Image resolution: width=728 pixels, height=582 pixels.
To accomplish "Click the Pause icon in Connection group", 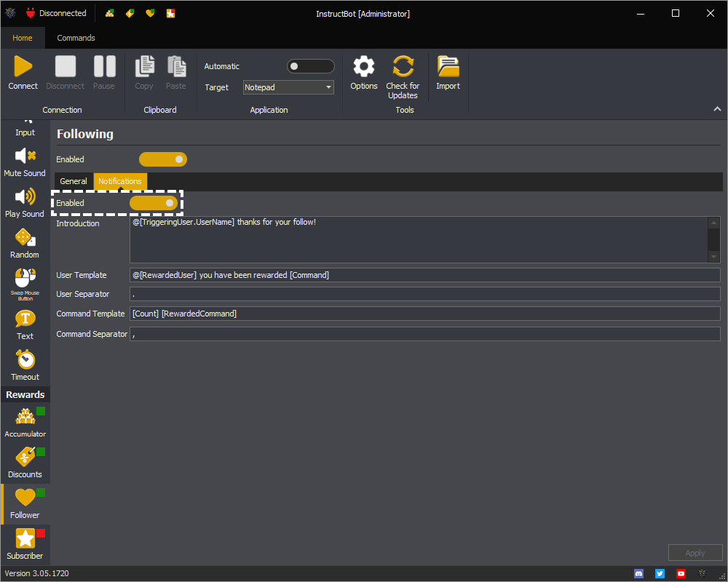I will (104, 66).
